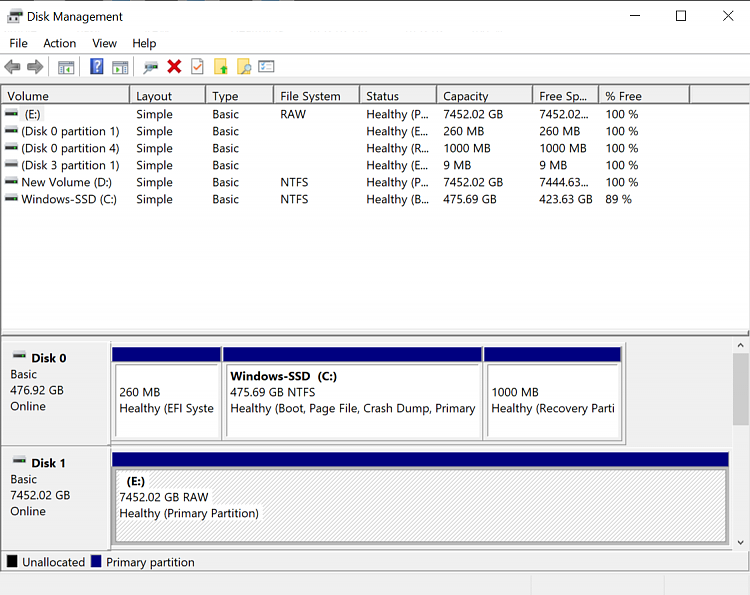Click the Properties checkmark toolbar icon
Screen dimensions: 750x595
coord(197,66)
